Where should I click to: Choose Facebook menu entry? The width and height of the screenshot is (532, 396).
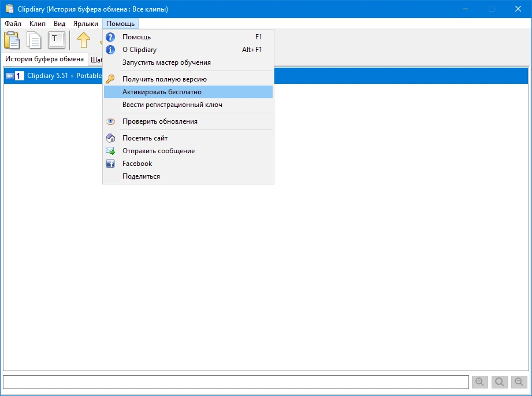(x=188, y=164)
